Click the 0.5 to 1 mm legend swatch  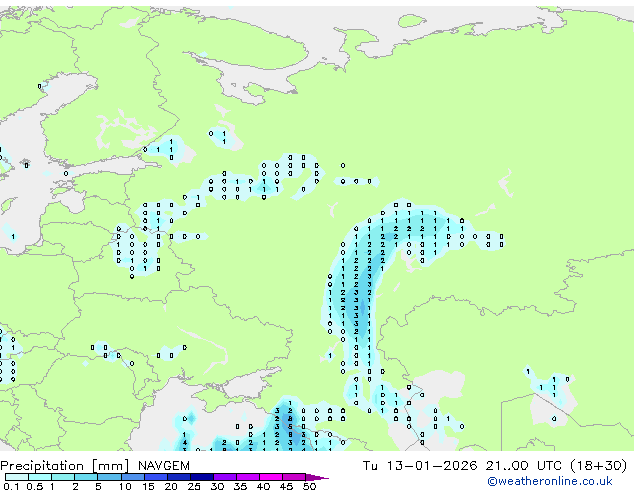[40, 477]
